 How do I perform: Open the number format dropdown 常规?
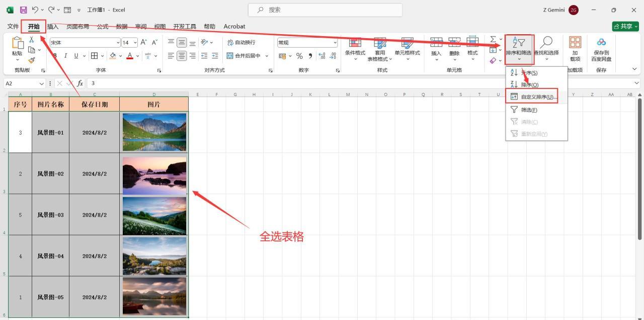[335, 43]
